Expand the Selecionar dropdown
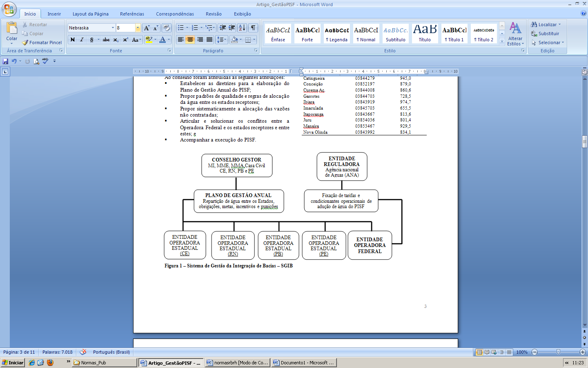 (x=563, y=43)
